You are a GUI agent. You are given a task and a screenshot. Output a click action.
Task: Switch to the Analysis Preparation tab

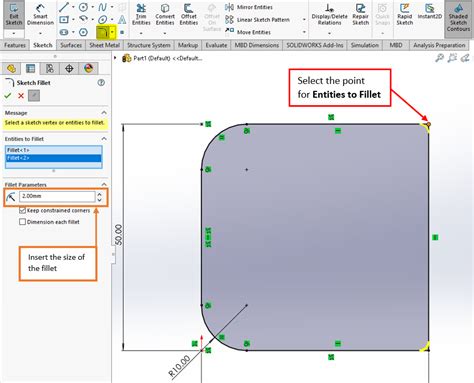tap(439, 45)
